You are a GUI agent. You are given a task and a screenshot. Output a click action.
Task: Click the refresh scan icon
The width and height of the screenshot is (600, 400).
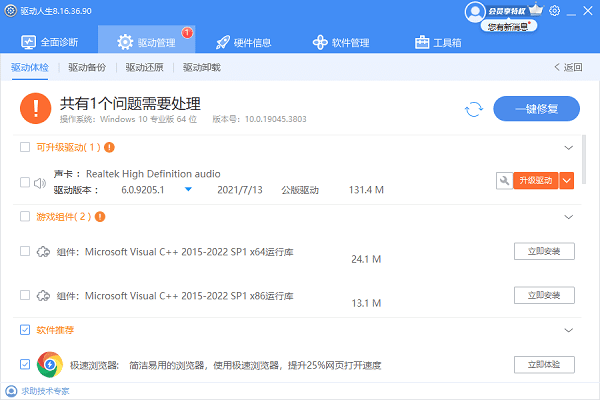point(474,109)
